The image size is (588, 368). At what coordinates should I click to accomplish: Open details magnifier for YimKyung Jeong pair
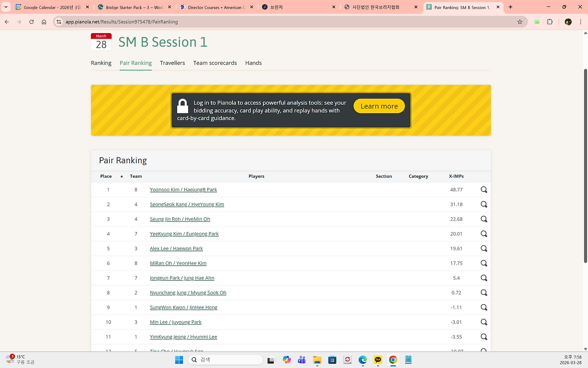(x=484, y=337)
